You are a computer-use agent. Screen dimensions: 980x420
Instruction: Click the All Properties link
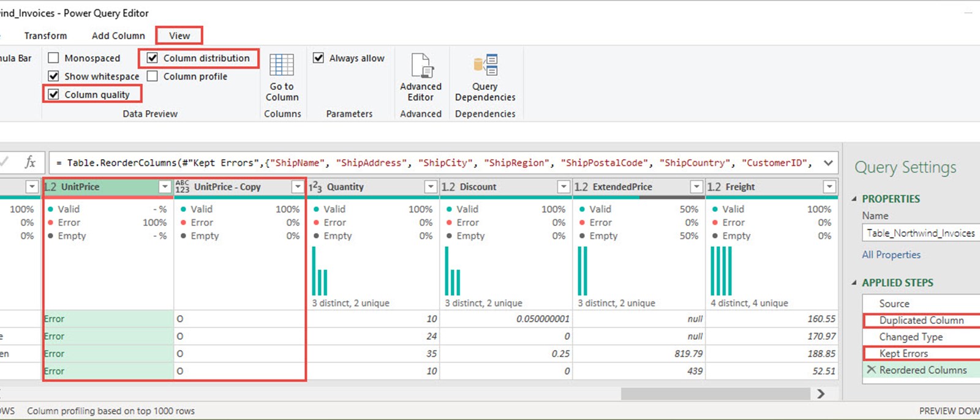click(x=891, y=255)
